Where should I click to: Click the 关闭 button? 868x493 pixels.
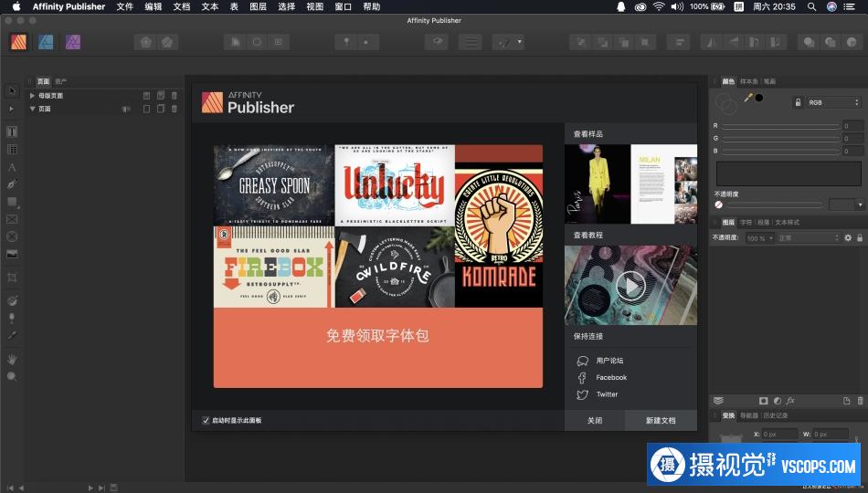pos(595,421)
